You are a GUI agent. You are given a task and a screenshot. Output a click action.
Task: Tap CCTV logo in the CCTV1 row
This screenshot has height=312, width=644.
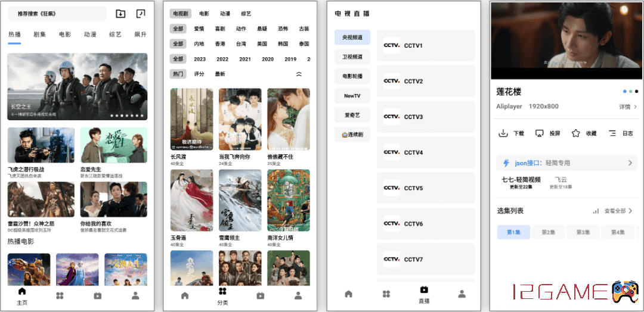[391, 45]
